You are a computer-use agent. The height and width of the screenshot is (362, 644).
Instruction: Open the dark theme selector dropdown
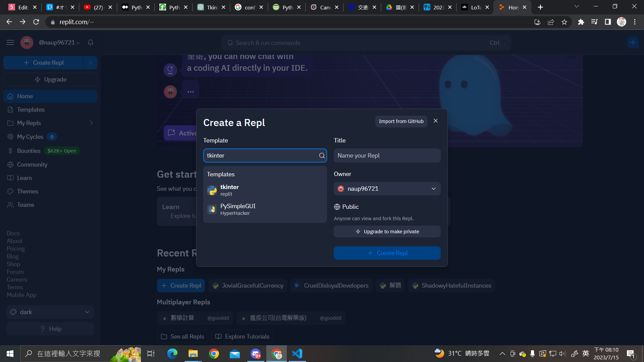50,312
